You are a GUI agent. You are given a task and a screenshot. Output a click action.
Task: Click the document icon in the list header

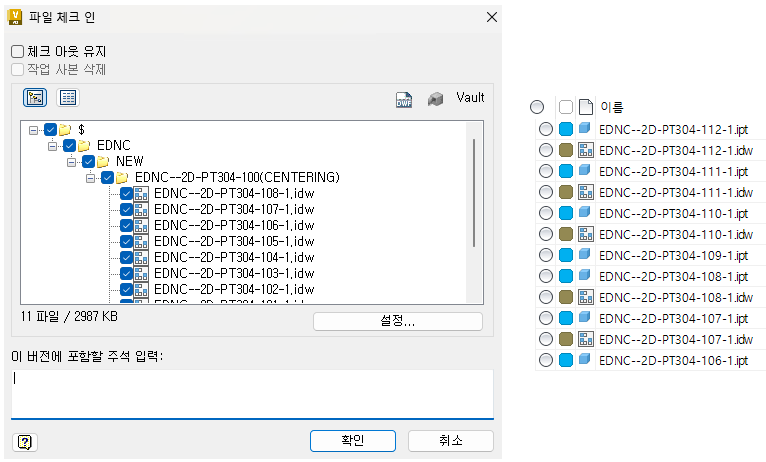(587, 107)
